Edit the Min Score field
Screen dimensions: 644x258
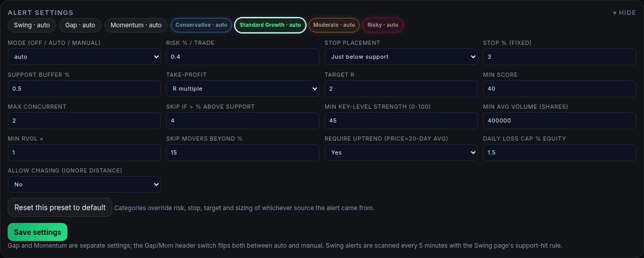[560, 89]
